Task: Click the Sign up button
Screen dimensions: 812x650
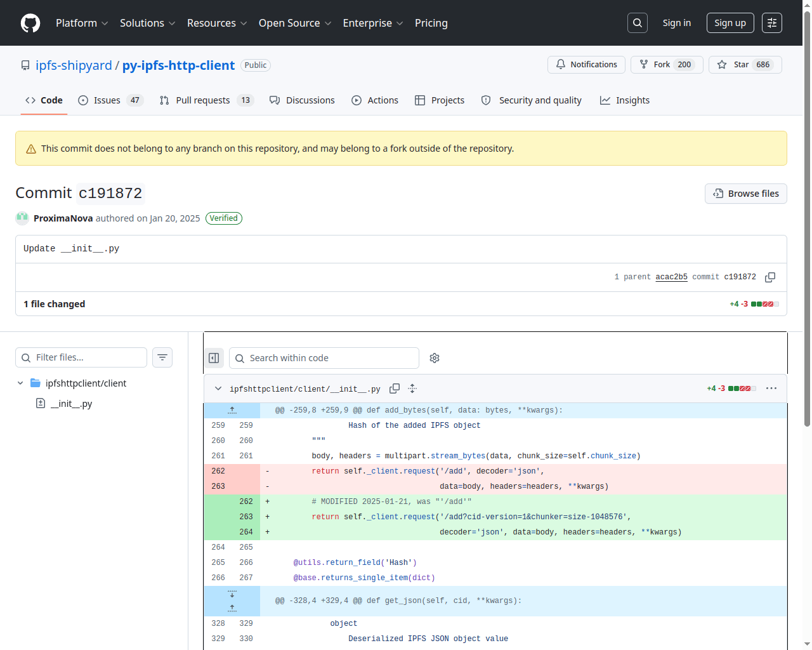Action: [x=730, y=23]
